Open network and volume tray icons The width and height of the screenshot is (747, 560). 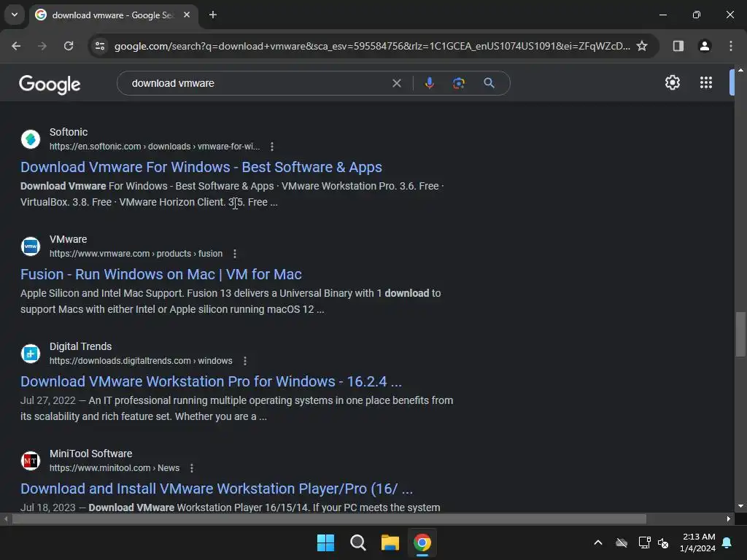[x=654, y=542]
